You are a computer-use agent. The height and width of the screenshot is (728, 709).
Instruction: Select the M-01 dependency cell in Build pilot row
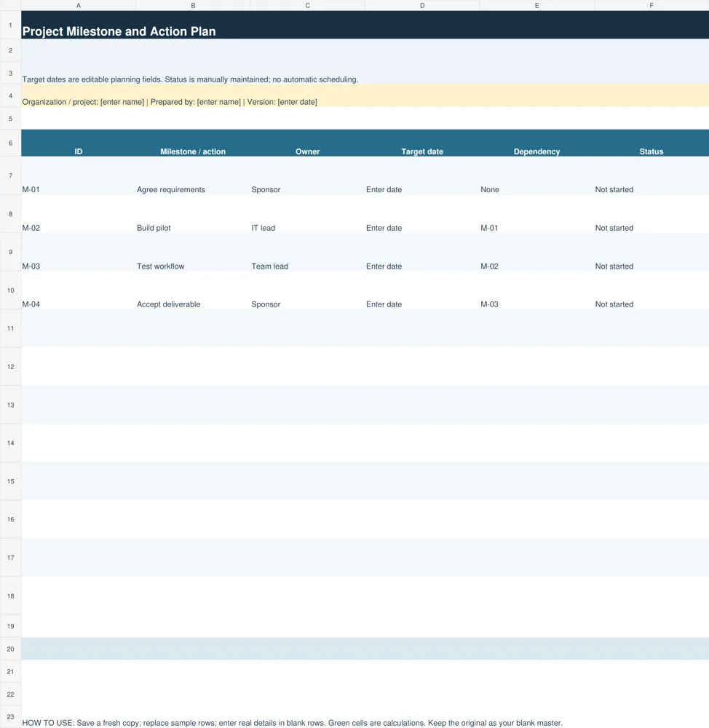[x=537, y=214]
